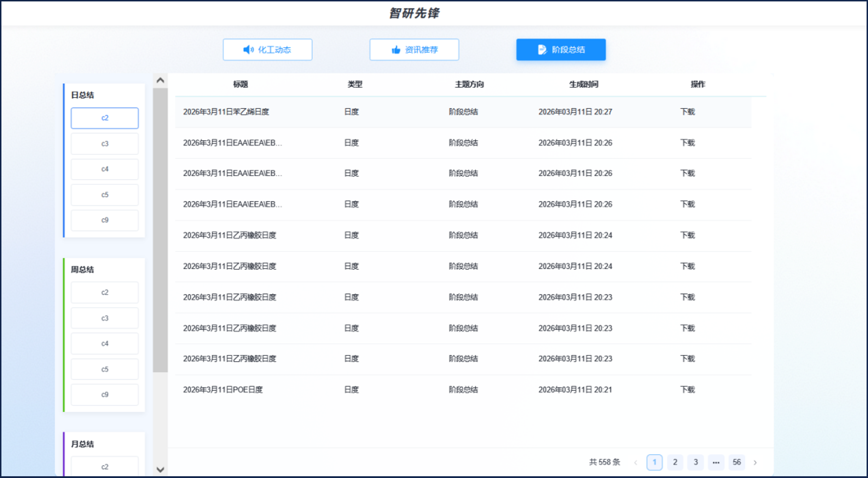Download the 苯乙烯日度 report at 20:27
Image resolution: width=868 pixels, height=478 pixels.
(x=688, y=112)
